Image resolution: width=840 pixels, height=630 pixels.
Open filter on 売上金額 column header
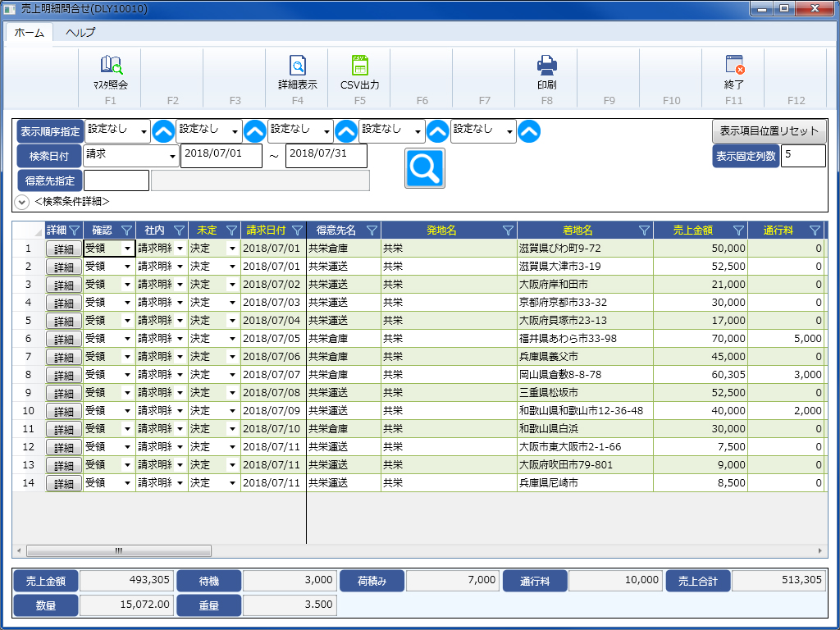(x=739, y=231)
